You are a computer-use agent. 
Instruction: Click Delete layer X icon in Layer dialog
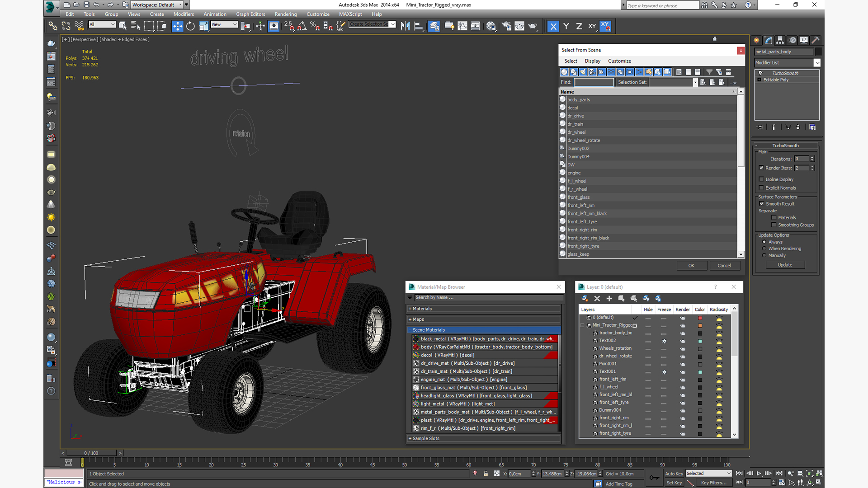click(x=597, y=299)
